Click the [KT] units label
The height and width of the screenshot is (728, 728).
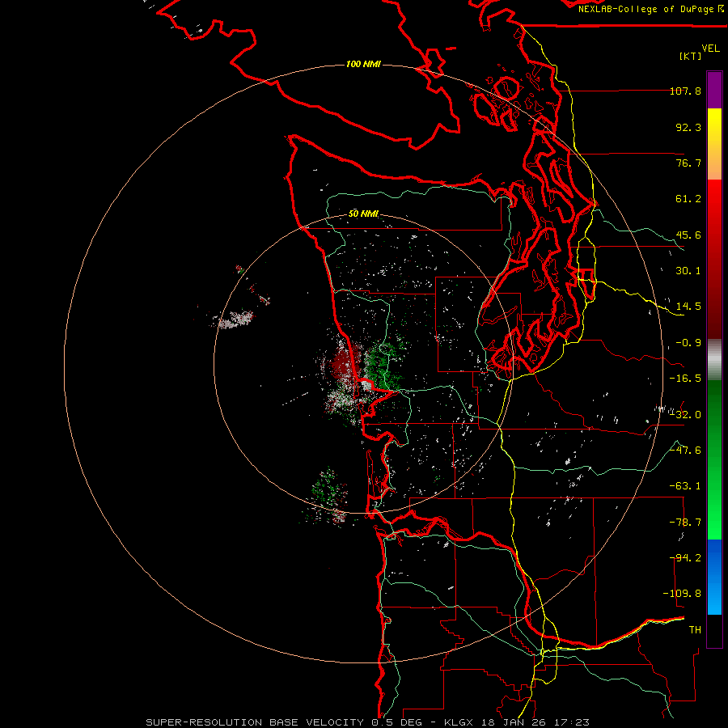click(x=691, y=56)
